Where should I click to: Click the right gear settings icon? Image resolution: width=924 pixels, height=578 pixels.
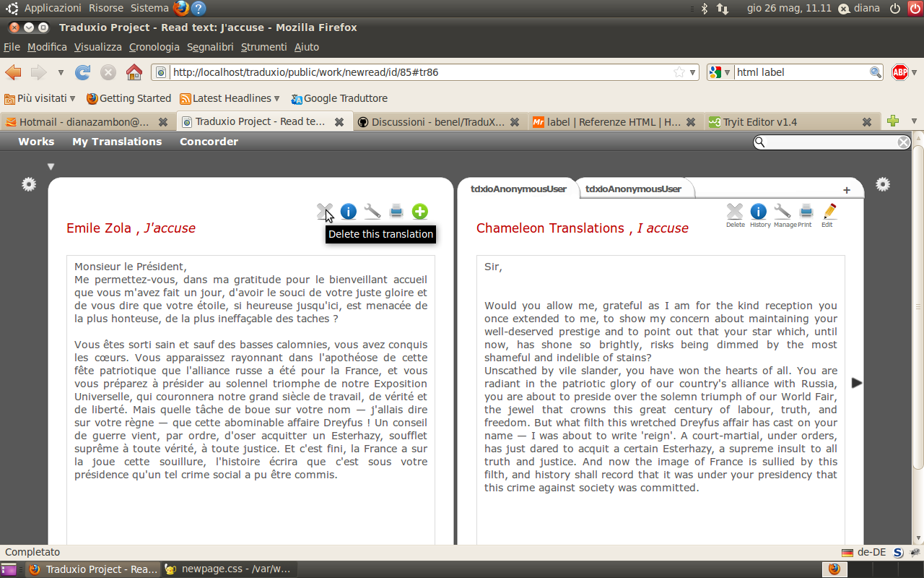(883, 184)
